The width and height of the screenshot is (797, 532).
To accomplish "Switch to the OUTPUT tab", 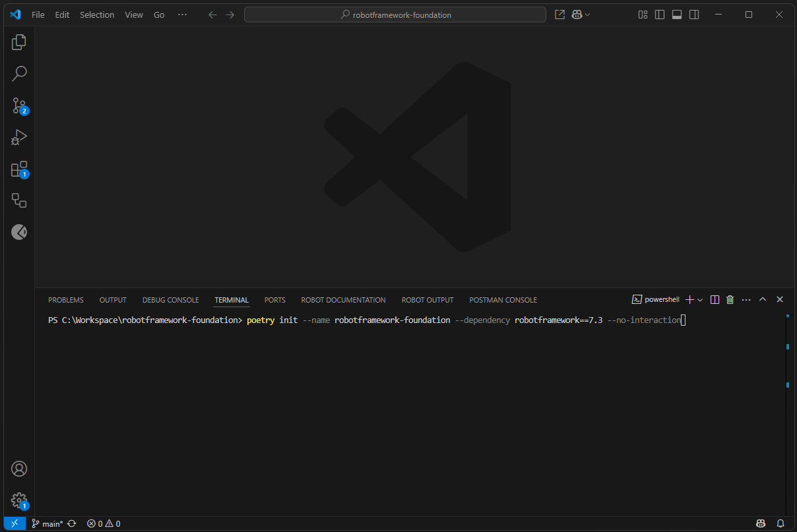I will [113, 300].
